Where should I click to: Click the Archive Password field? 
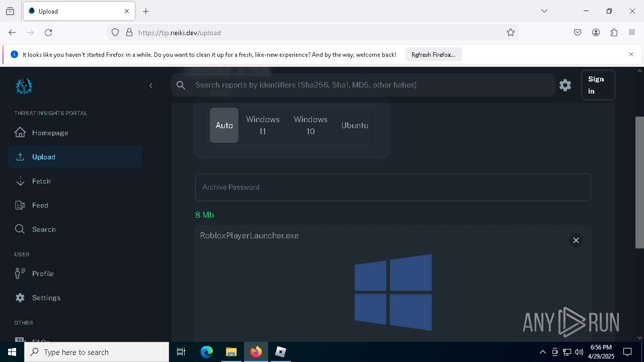pos(393,187)
